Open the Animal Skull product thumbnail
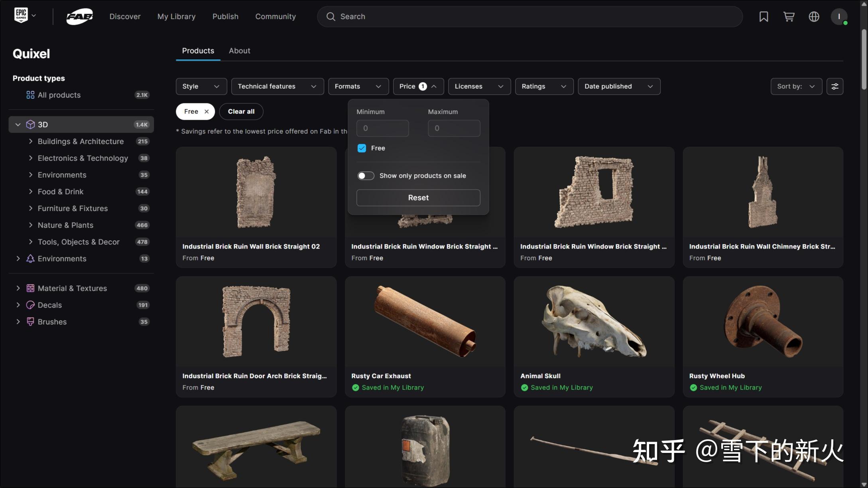Viewport: 868px width, 488px height. pos(594,322)
